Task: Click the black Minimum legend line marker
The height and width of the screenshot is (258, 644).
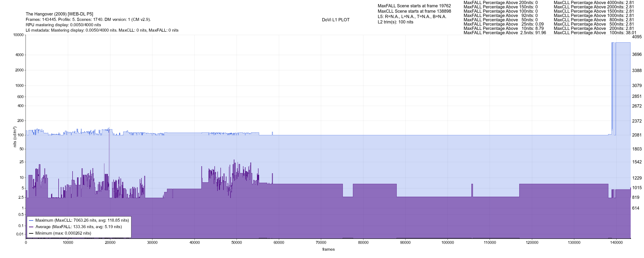Action: [x=31, y=233]
